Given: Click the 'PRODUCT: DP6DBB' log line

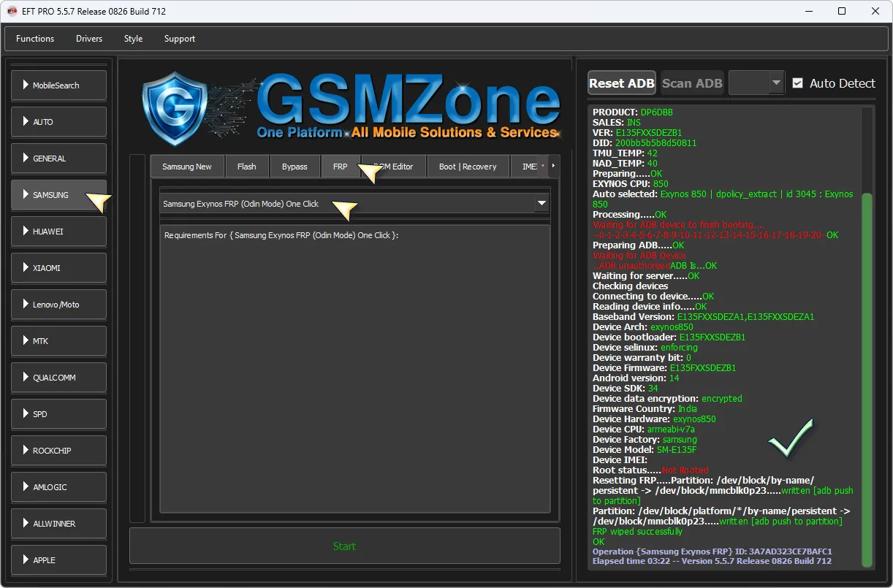Looking at the screenshot, I should click(x=633, y=112).
